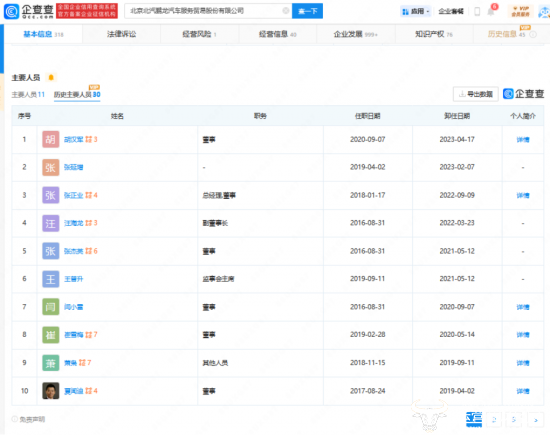Open the person name link in row 2

tap(74, 167)
